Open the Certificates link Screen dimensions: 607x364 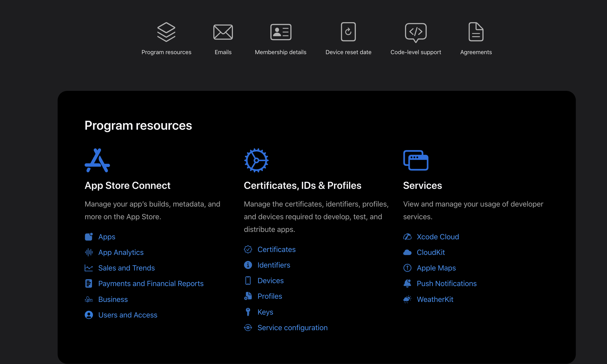tap(277, 249)
